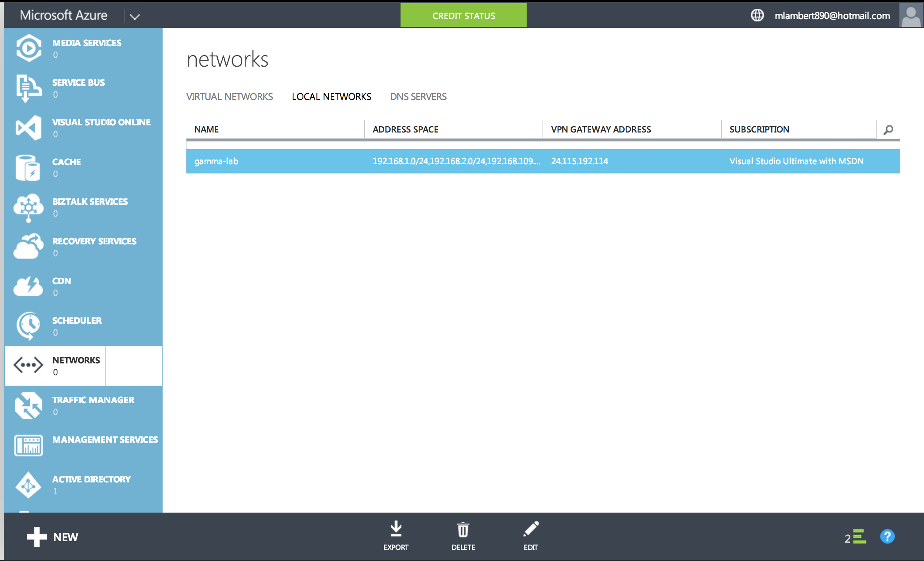Screen dimensions: 924x561
Task: Switch to DNS Servers tab
Action: pyautogui.click(x=418, y=96)
